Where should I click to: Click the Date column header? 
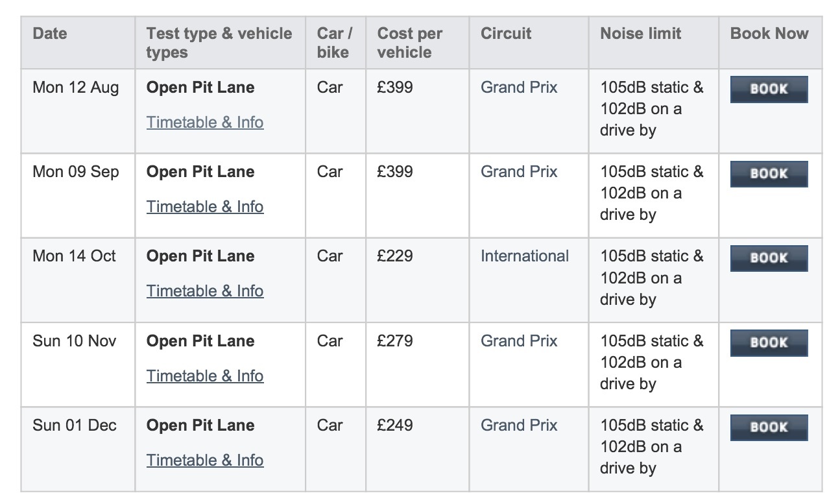point(50,34)
